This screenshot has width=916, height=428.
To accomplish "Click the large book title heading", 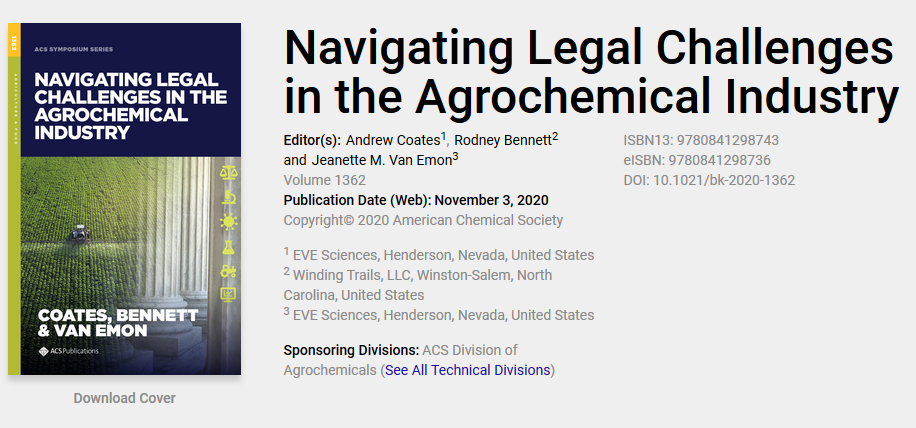I will click(590, 72).
